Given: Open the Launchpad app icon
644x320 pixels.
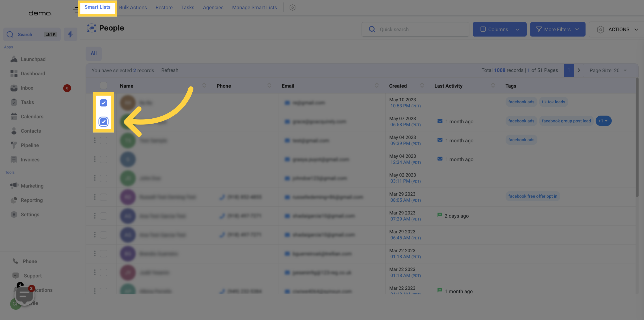Looking at the screenshot, I should (x=14, y=59).
